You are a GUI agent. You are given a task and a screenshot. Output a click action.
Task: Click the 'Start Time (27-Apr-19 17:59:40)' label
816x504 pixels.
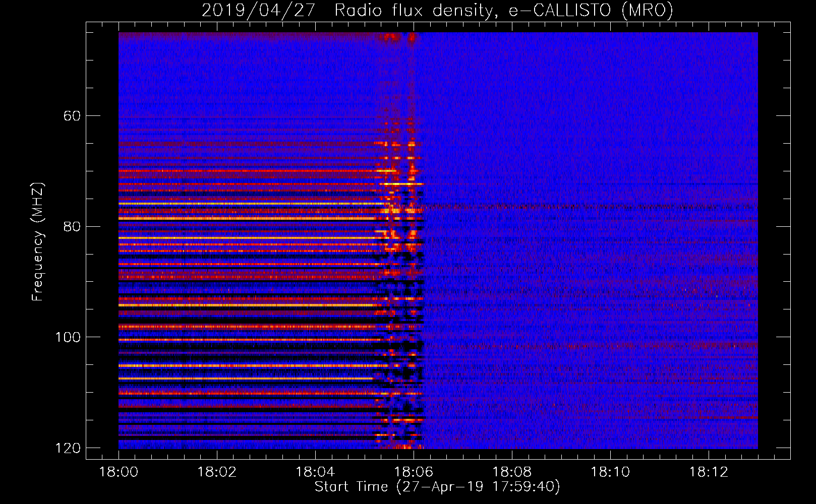pyautogui.click(x=437, y=487)
